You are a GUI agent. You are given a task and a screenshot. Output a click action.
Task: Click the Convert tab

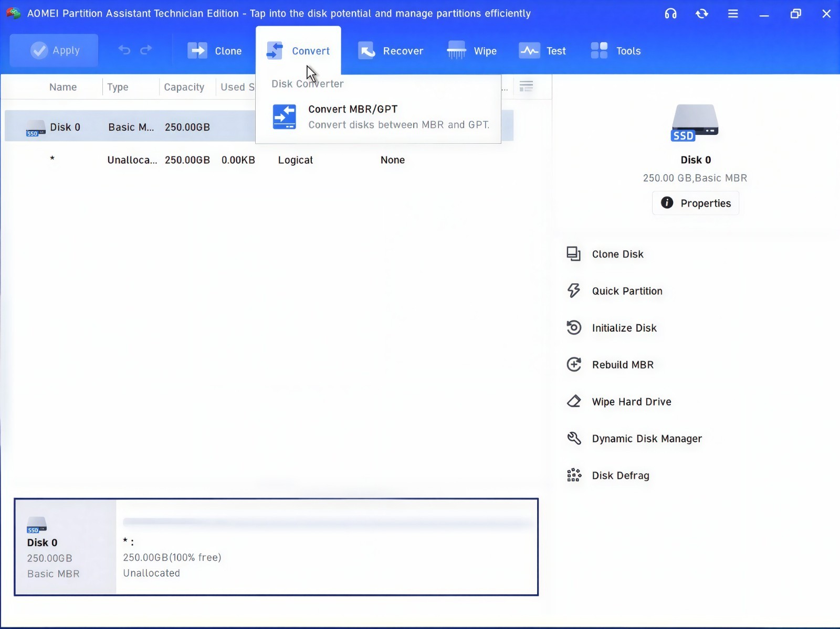(x=298, y=51)
